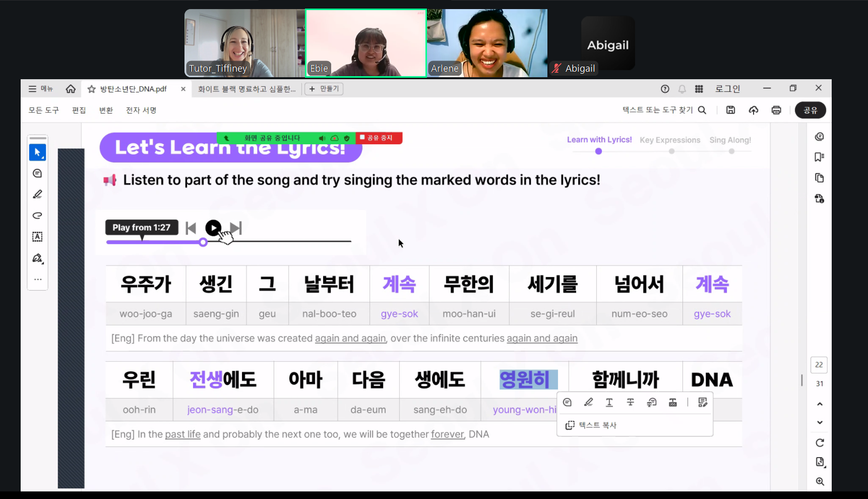The image size is (868, 499).
Task: Switch to the 화이트 블랙 명료하고 심플한 tab
Action: pyautogui.click(x=246, y=89)
